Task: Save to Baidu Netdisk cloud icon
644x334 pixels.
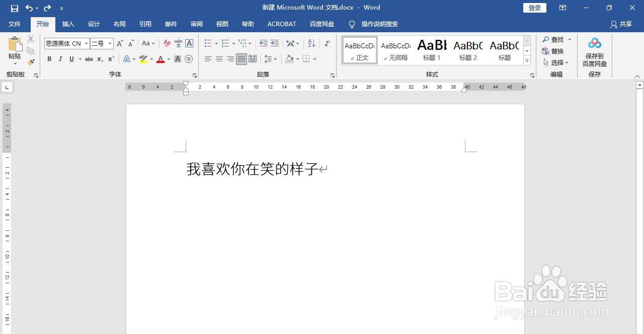Action: (x=595, y=44)
